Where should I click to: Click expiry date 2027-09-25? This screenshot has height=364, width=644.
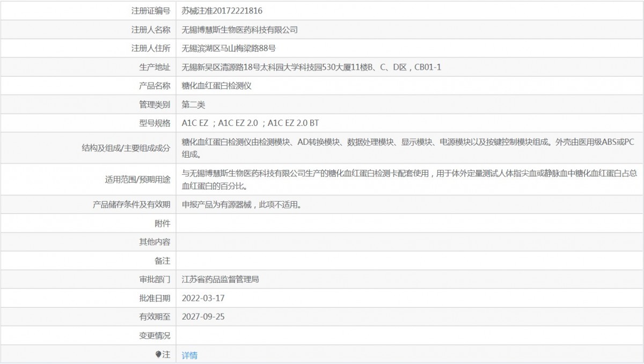tap(203, 316)
